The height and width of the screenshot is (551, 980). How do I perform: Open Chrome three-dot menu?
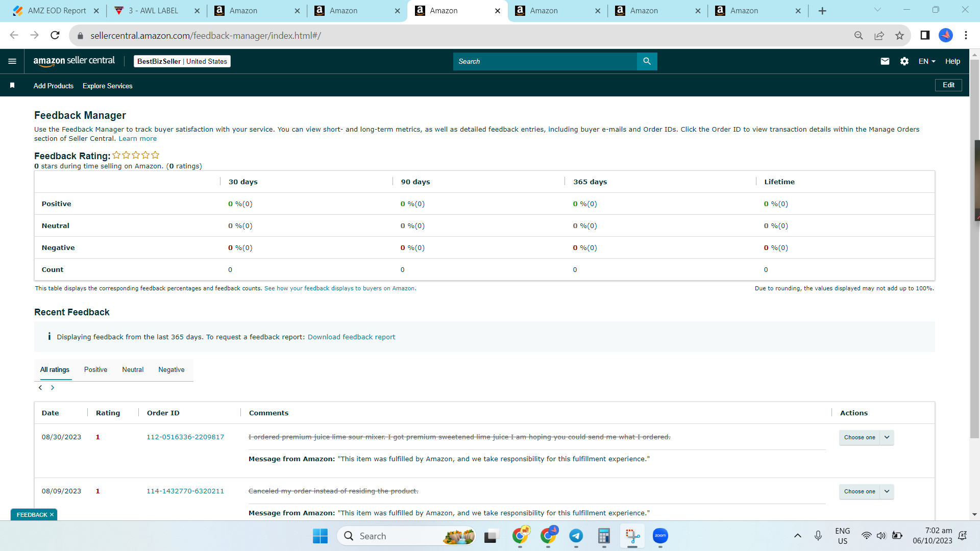point(966,35)
